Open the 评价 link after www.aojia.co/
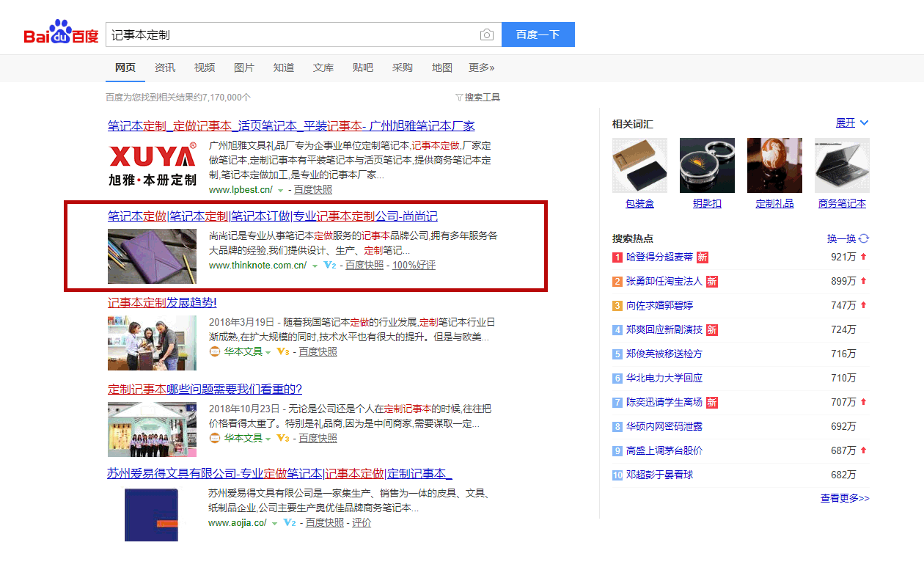The image size is (924, 570). pos(362,523)
